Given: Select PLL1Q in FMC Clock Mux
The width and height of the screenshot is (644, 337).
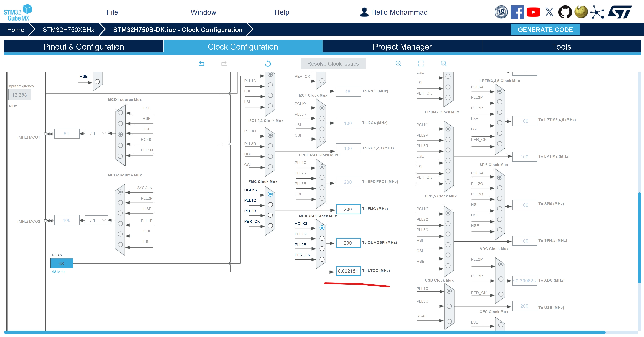Looking at the screenshot, I should tap(270, 205).
